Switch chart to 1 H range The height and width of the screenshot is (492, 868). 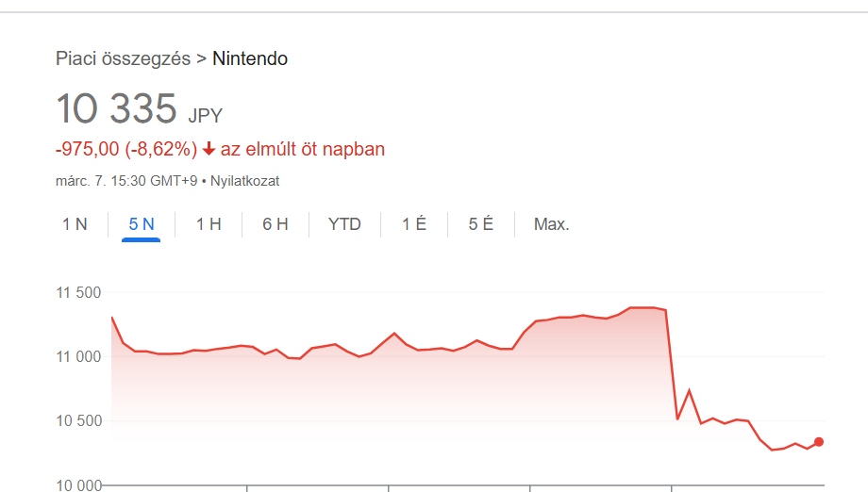209,224
